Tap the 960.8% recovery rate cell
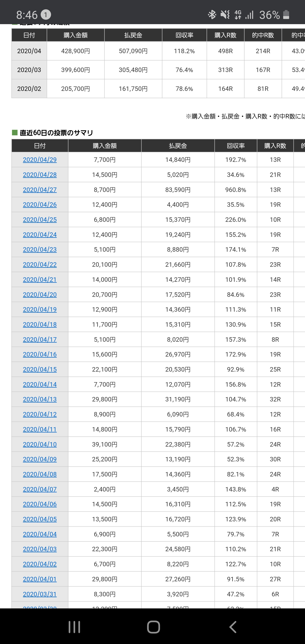This screenshot has height=644, width=305. point(236,190)
